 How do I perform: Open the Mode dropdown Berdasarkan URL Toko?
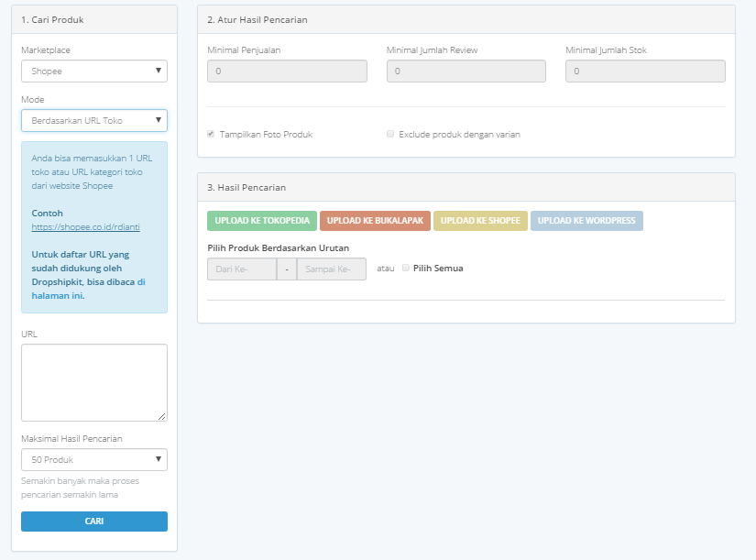94,121
